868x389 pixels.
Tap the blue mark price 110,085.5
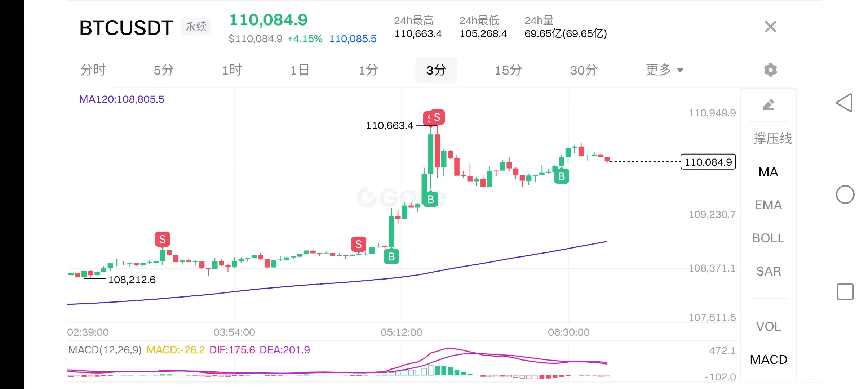pos(353,39)
